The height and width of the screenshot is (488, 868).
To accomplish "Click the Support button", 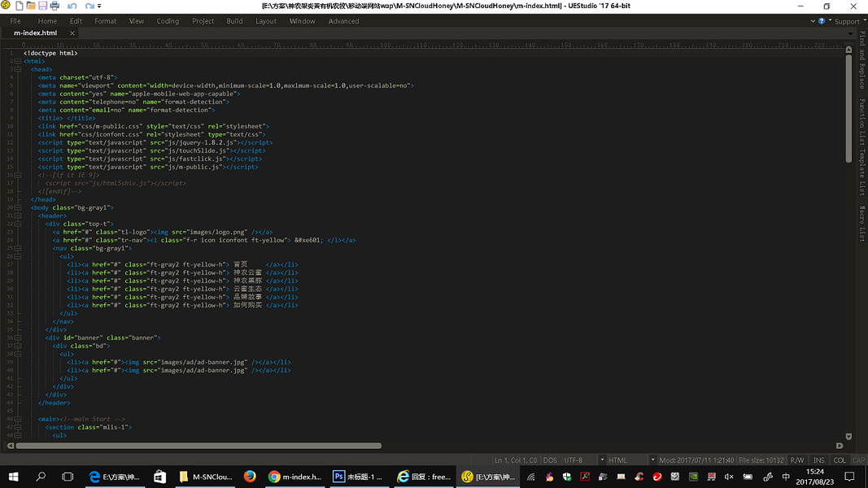I will click(x=847, y=22).
